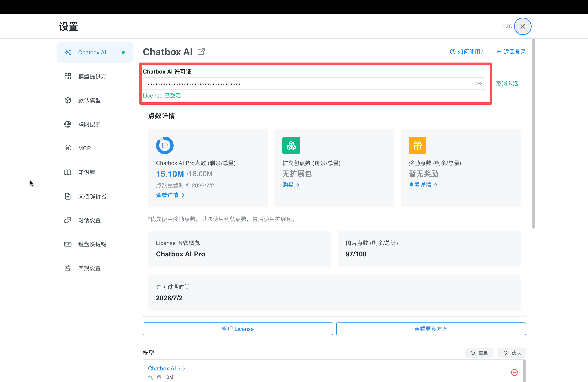Click 取消激活 to deactivate the license
This screenshot has width=588, height=382.
click(507, 84)
